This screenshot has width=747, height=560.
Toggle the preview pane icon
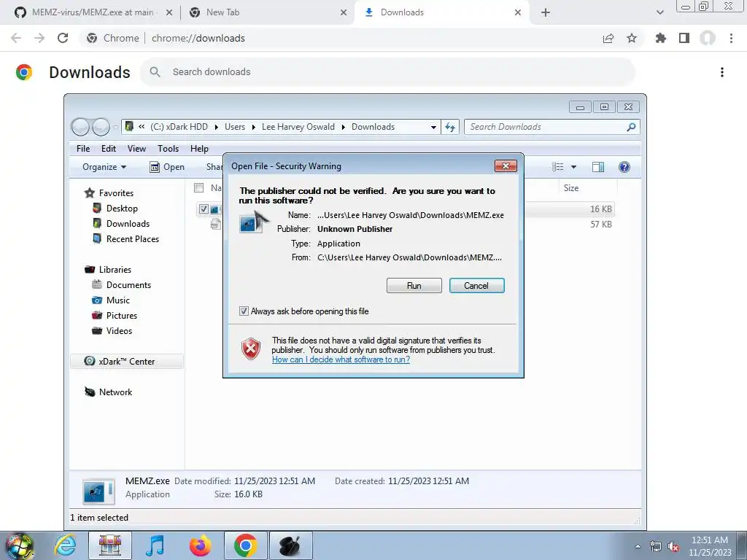pos(598,167)
